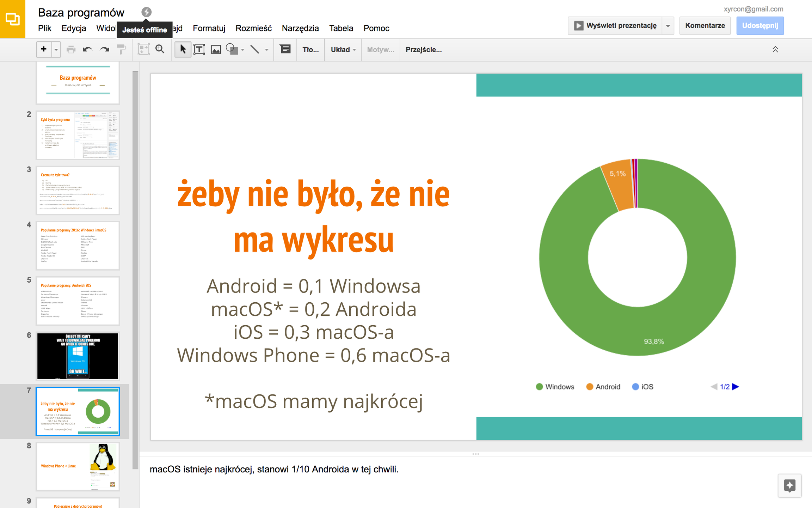
Task: Select the Baza programów title slide thumbnail
Action: pyautogui.click(x=78, y=83)
